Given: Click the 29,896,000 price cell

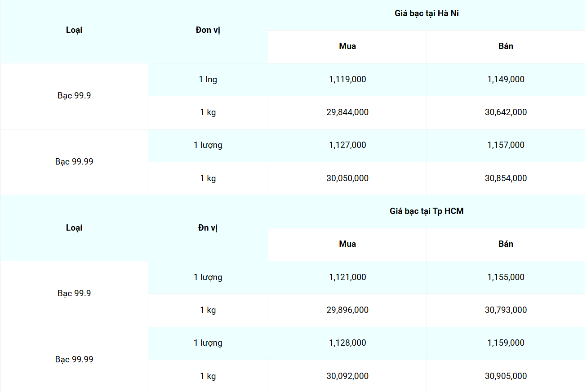Looking at the screenshot, I should click(347, 310).
